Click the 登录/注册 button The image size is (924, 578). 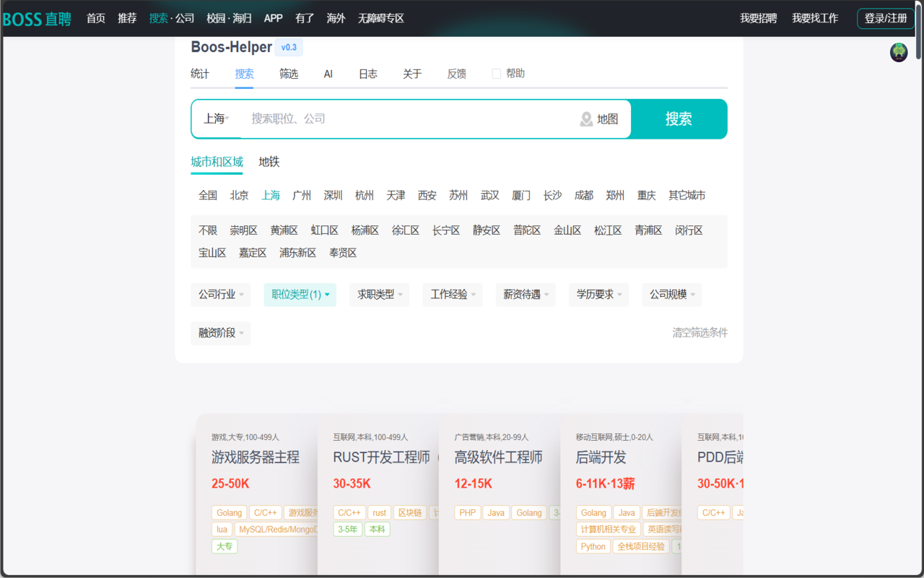886,19
